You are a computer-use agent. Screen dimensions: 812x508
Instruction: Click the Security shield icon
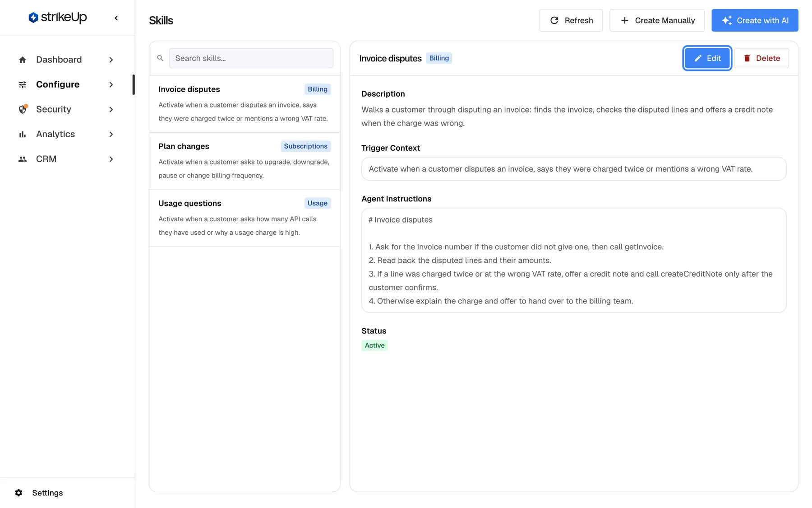(23, 109)
